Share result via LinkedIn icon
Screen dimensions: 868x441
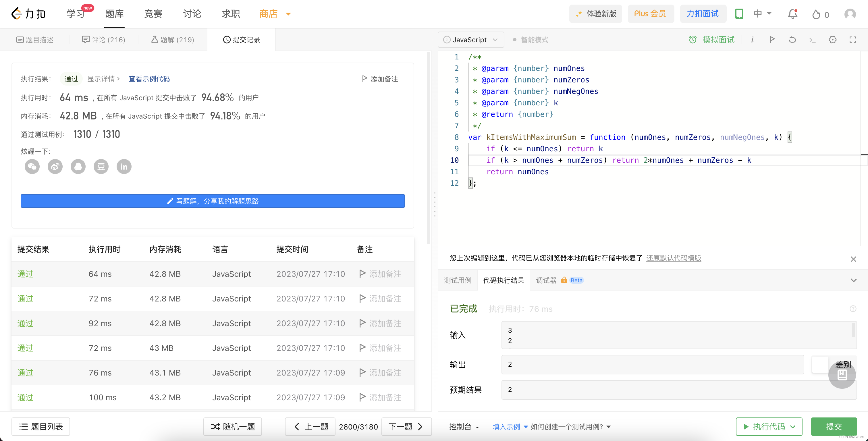coord(124,167)
